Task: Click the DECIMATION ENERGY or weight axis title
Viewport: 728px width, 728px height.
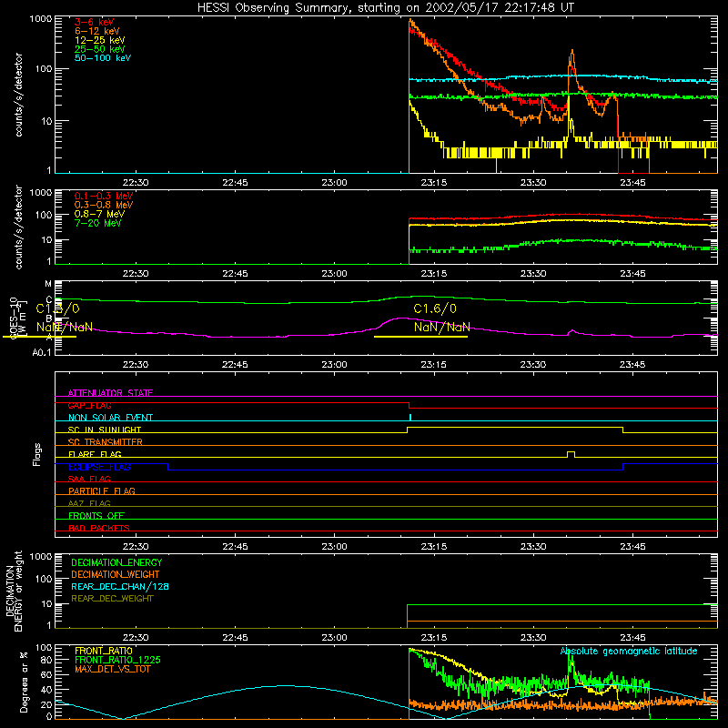Action: [15, 591]
